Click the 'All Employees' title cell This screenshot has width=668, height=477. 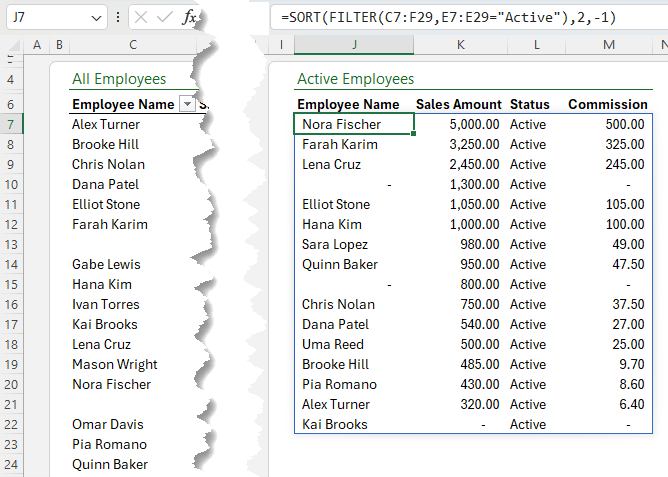pyautogui.click(x=119, y=79)
